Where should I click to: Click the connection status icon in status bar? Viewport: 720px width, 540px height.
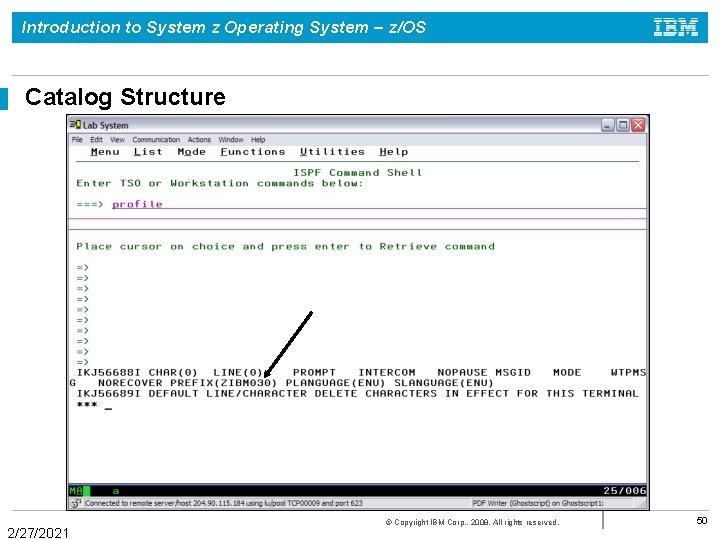point(76,503)
